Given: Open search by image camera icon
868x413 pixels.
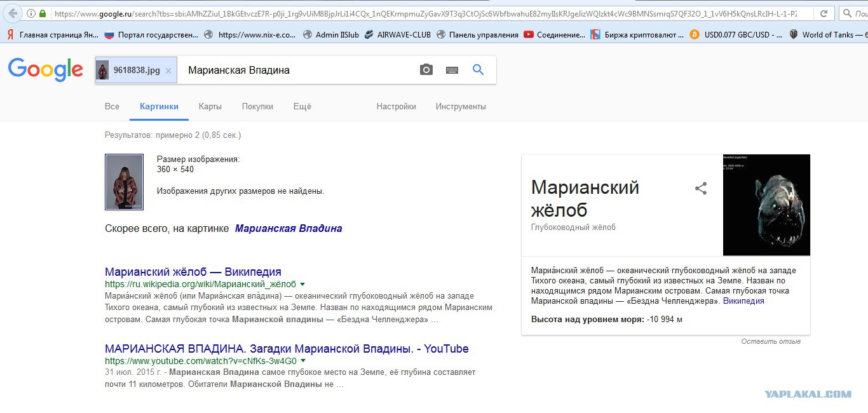Looking at the screenshot, I should coord(426,70).
